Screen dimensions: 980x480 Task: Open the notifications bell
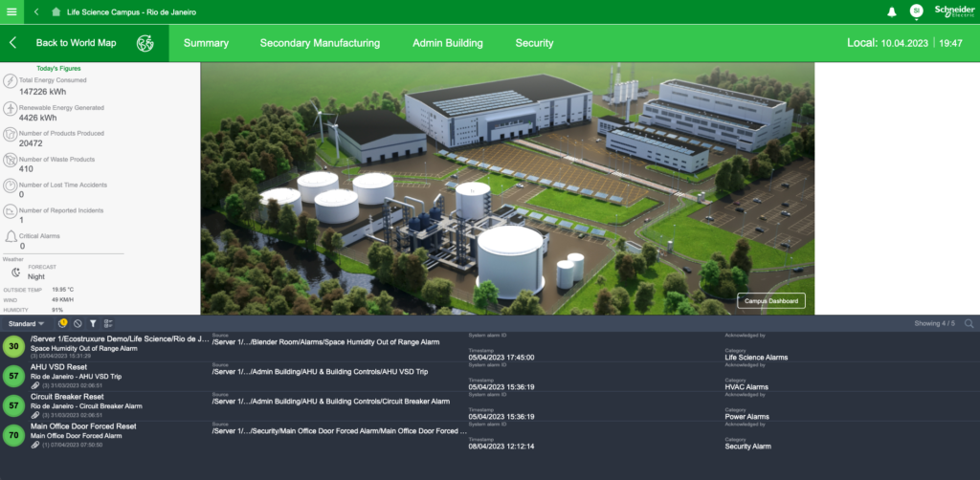(x=892, y=11)
